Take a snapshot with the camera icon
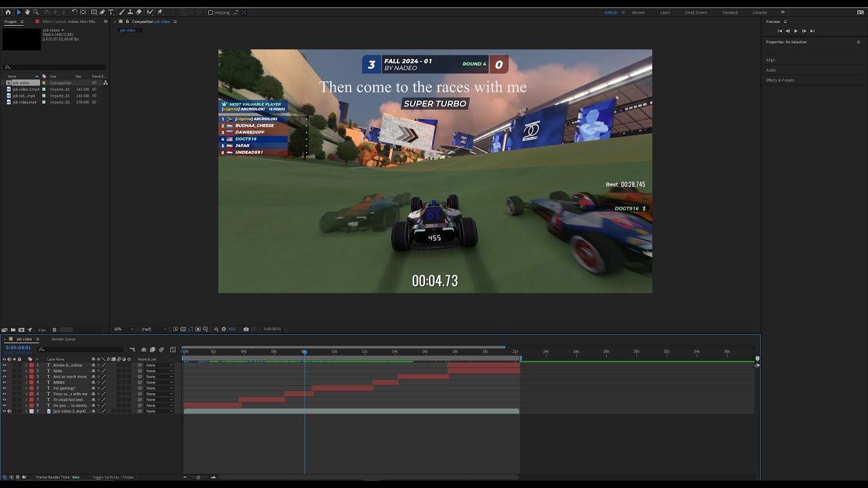This screenshot has width=868, height=488. coord(245,329)
